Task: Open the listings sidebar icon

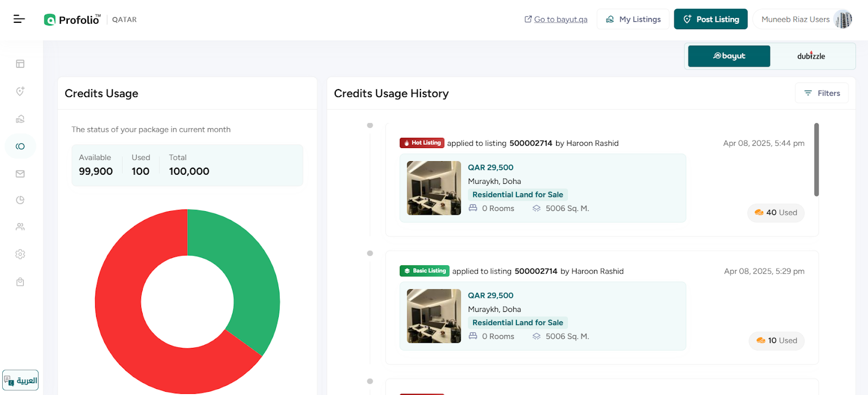Action: (20, 119)
